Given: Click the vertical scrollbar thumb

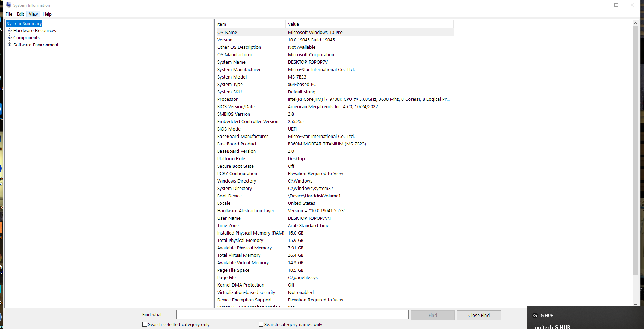Looking at the screenshot, I should click(636, 150).
